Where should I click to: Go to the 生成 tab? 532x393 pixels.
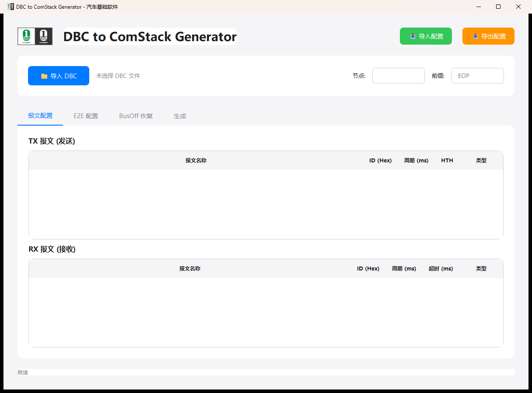180,116
